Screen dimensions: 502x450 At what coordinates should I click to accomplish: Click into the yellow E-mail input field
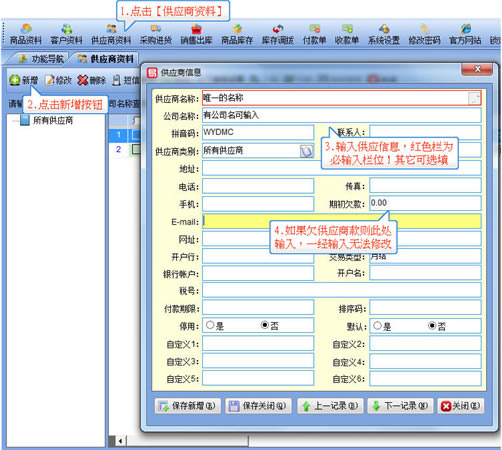tap(342, 221)
